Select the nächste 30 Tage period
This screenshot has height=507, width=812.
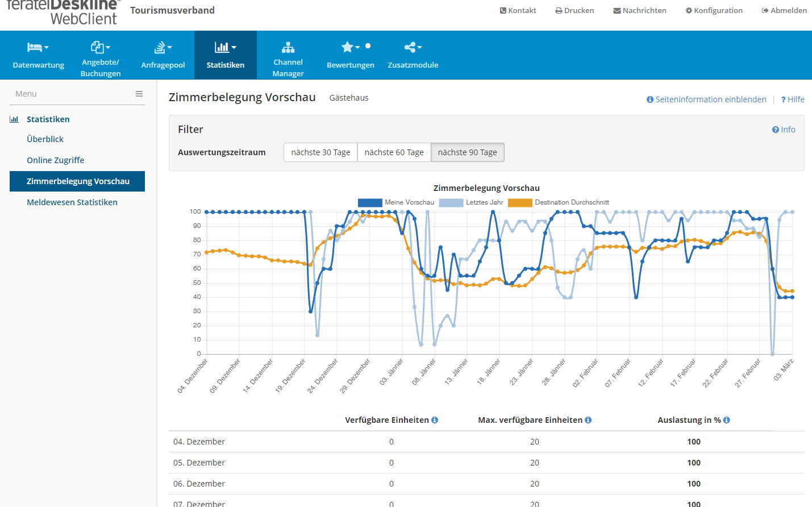tap(320, 152)
